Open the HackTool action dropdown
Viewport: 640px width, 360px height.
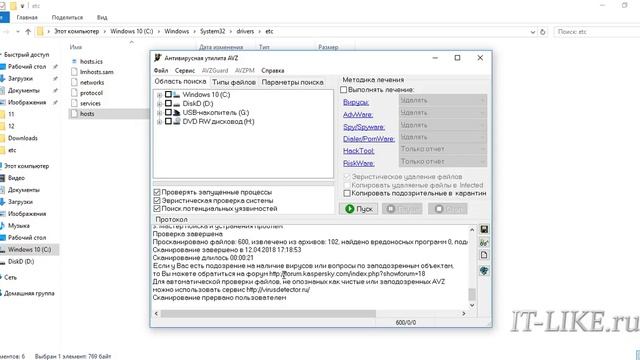(x=443, y=149)
